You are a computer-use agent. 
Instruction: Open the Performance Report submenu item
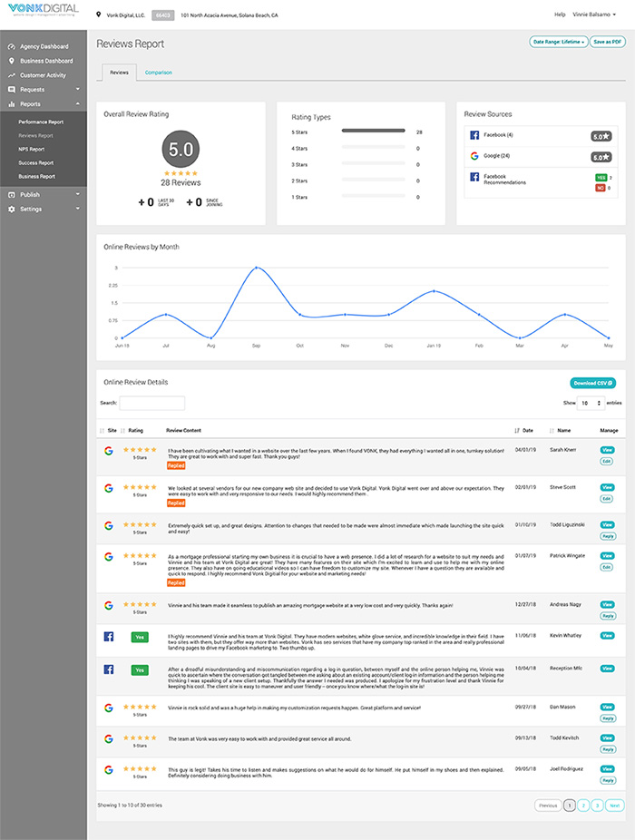coord(41,122)
